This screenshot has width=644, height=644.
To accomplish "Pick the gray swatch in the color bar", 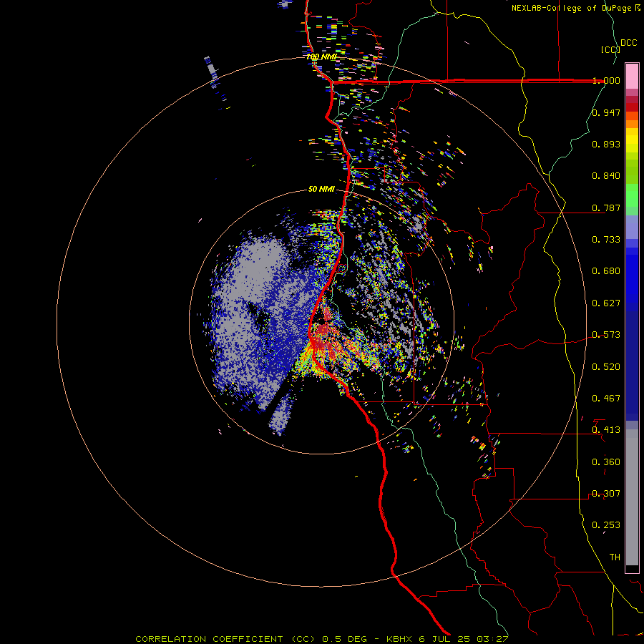I will point(632,497).
